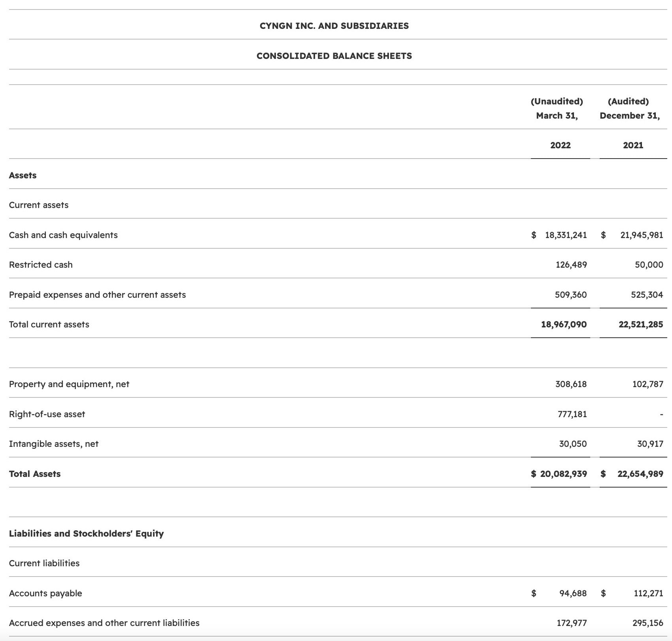Click 'Property and equipment, net' label
Viewport: 672px width, 641px height.
69,384
